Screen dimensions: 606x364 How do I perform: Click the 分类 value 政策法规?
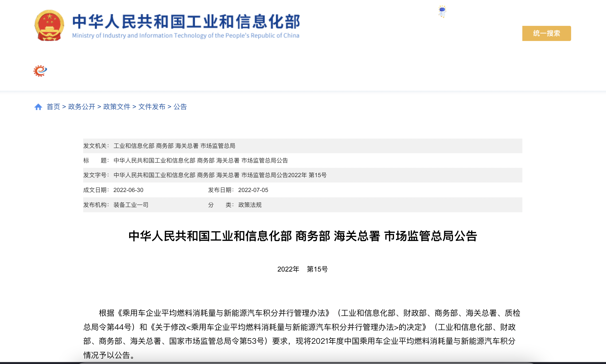[250, 205]
